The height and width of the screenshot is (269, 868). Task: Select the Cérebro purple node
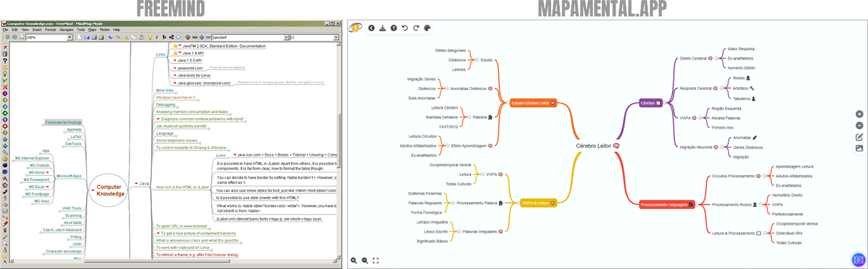tap(651, 103)
